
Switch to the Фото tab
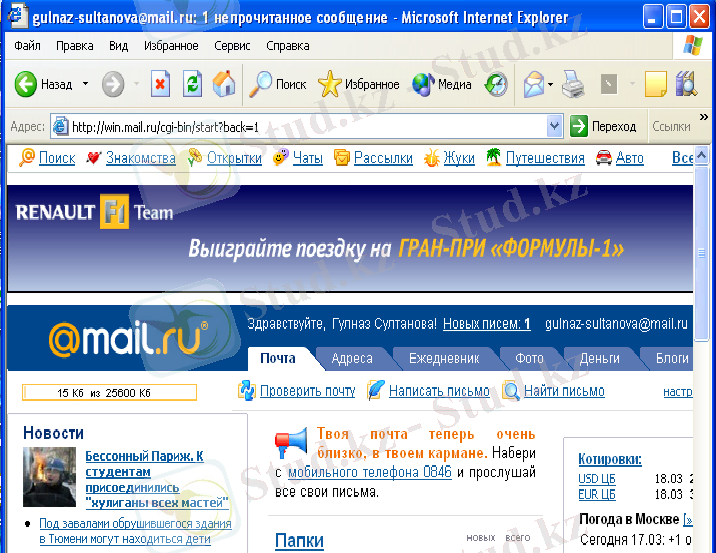click(529, 358)
